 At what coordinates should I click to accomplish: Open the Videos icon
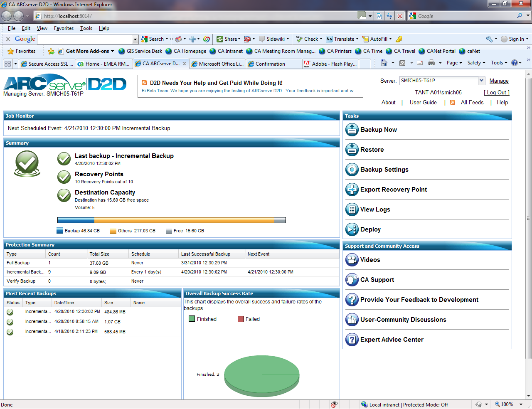tap(352, 260)
